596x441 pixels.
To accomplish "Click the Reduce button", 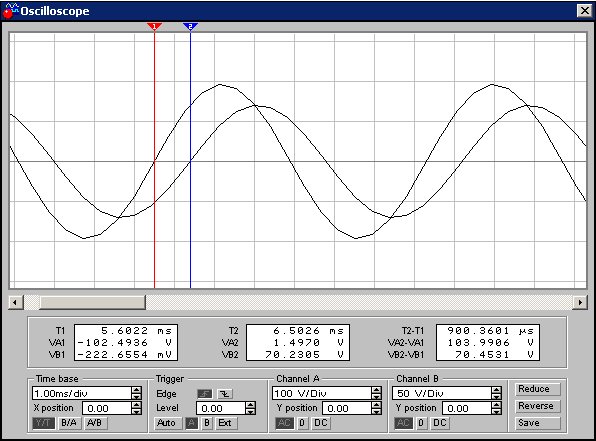I will click(x=537, y=389).
